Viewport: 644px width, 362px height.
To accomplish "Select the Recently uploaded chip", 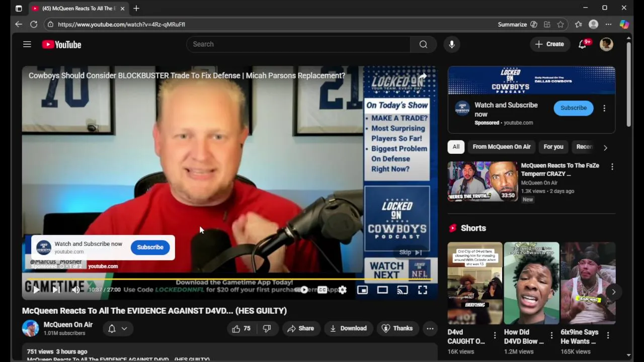I will [x=584, y=147].
